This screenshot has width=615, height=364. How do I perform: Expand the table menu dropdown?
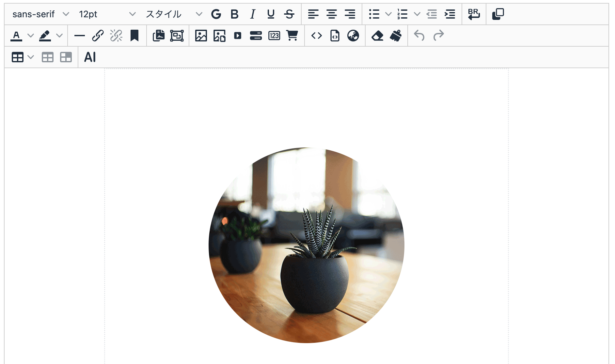tap(31, 57)
